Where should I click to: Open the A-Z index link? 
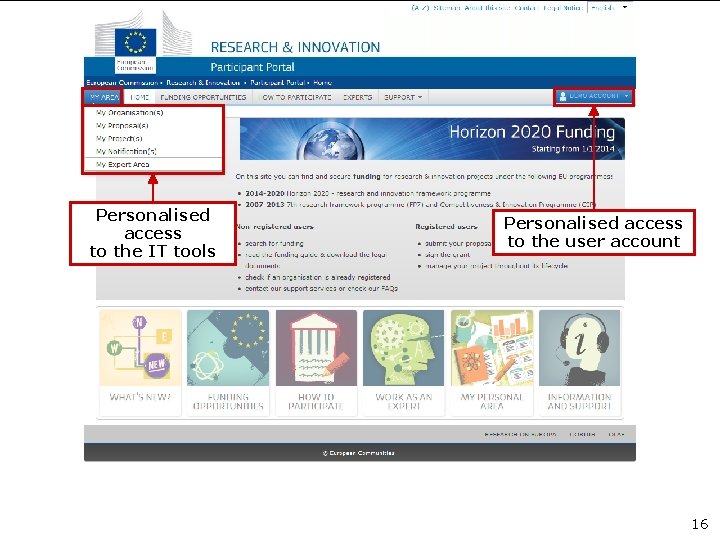click(420, 8)
